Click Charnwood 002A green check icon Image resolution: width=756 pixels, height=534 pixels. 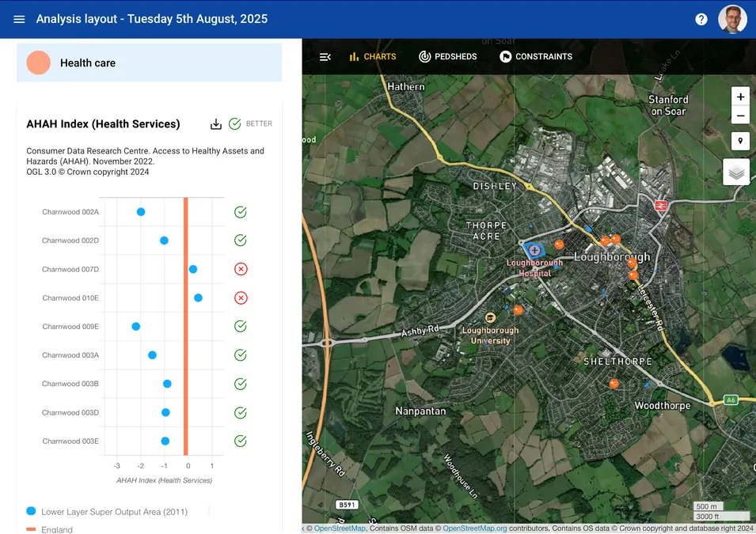tap(241, 212)
